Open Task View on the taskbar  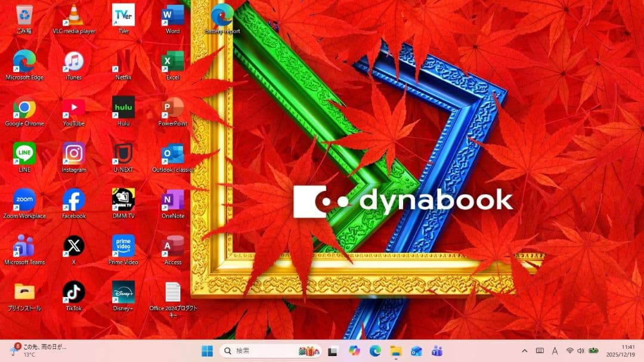point(333,351)
